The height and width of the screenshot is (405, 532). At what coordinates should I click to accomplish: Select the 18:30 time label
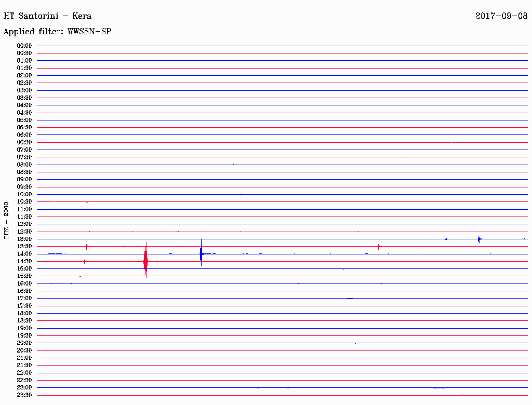[x=24, y=321]
